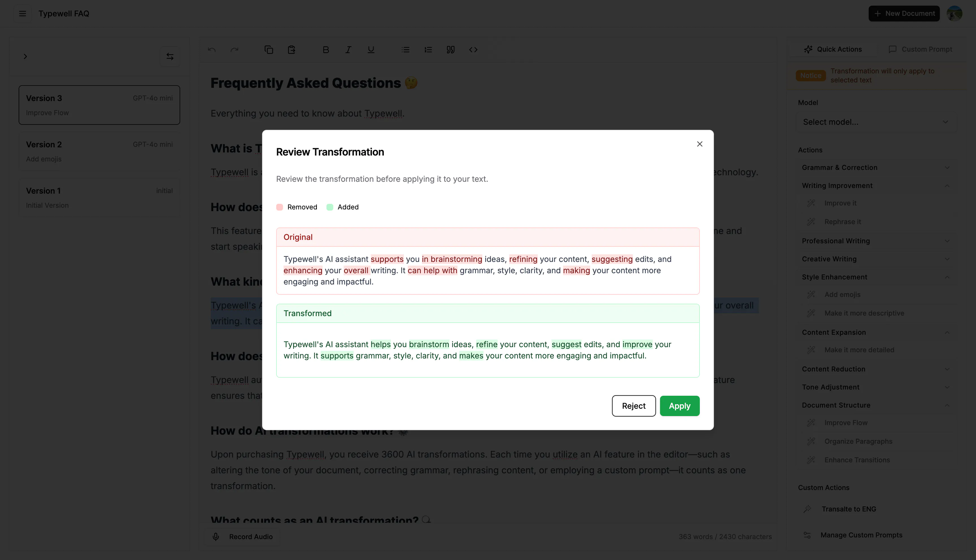Screen dimensions: 976x560
Task: Click the sparkle icon on Quick Actions
Action: (x=808, y=49)
